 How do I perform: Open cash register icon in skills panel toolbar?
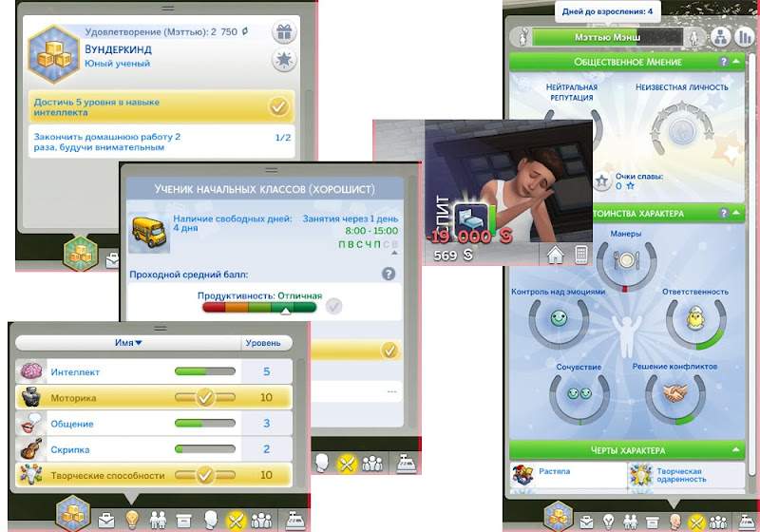[x=294, y=520]
